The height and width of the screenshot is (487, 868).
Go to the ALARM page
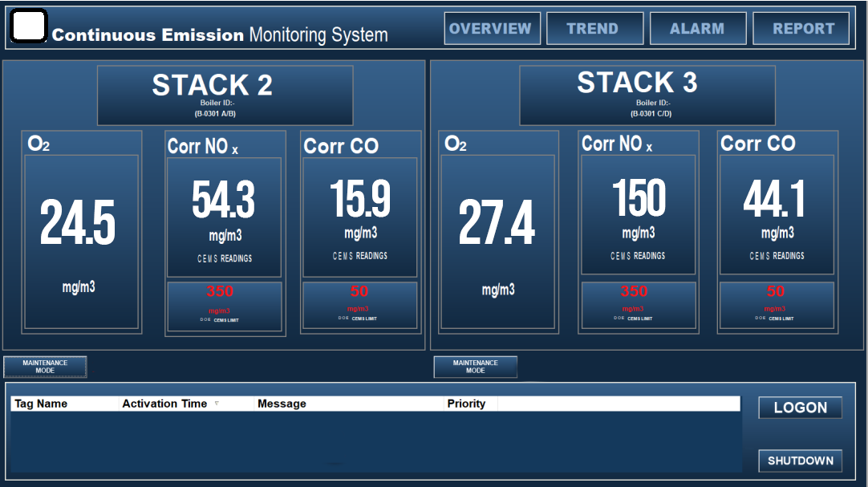point(697,29)
